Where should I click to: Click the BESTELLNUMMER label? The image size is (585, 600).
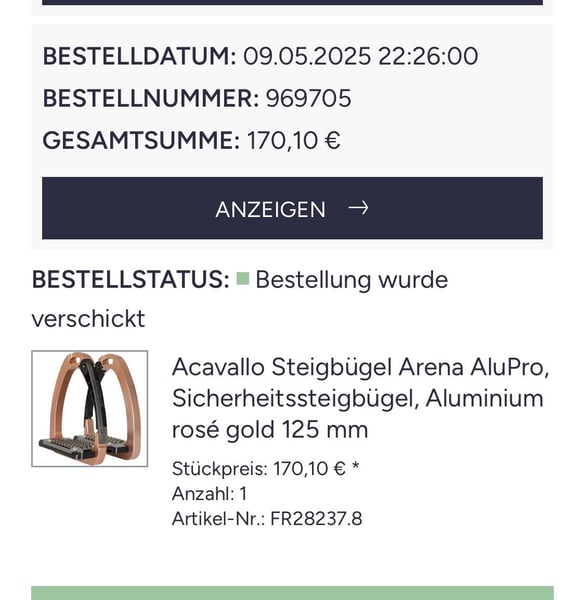[151, 98]
